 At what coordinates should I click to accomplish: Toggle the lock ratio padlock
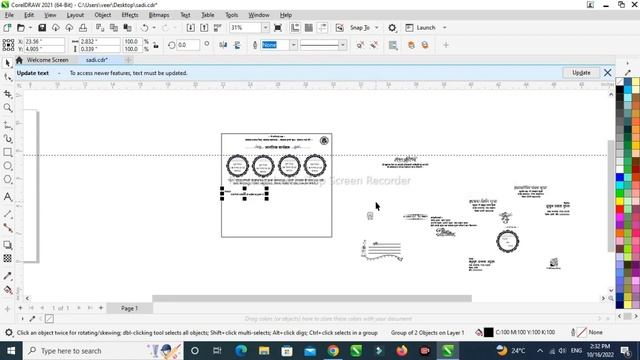[x=156, y=45]
